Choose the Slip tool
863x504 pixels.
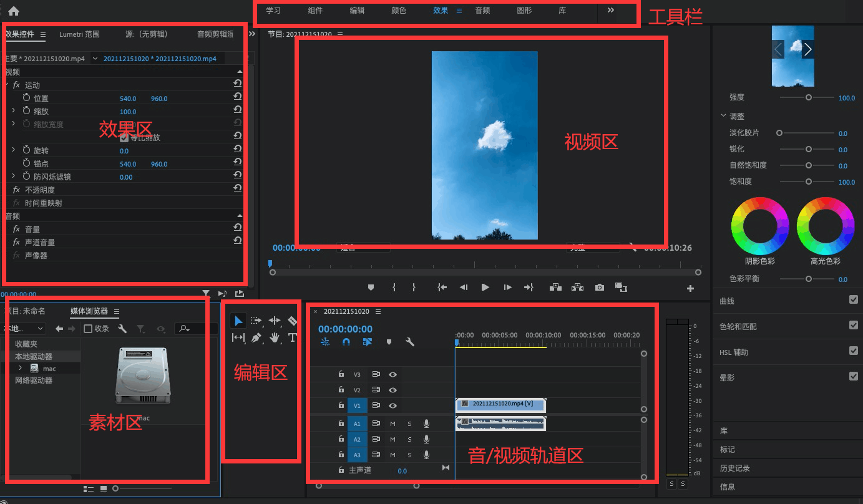(238, 337)
